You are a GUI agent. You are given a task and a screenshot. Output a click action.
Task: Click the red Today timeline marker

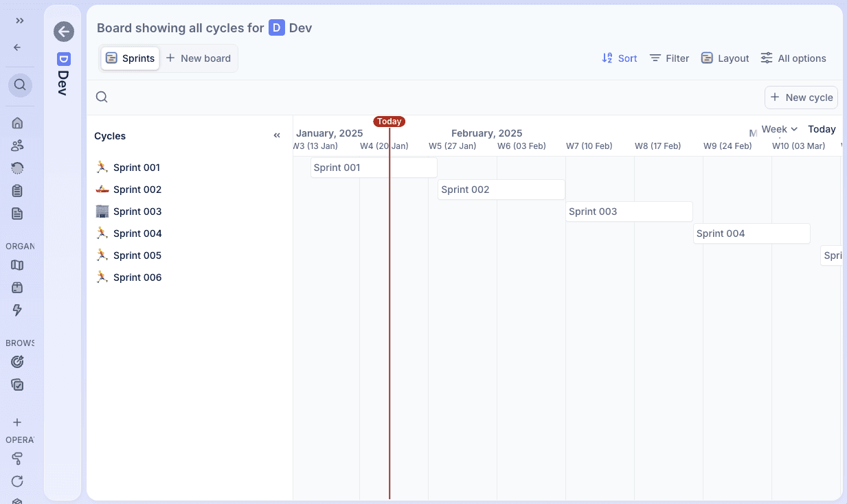pos(389,122)
